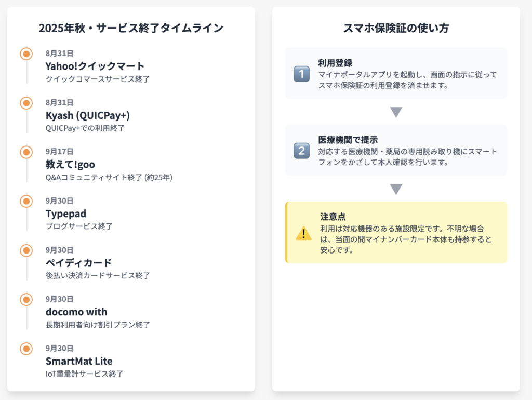Click the text QUICPay+での利用終了
The image size is (532, 400).
pyautogui.click(x=85, y=128)
